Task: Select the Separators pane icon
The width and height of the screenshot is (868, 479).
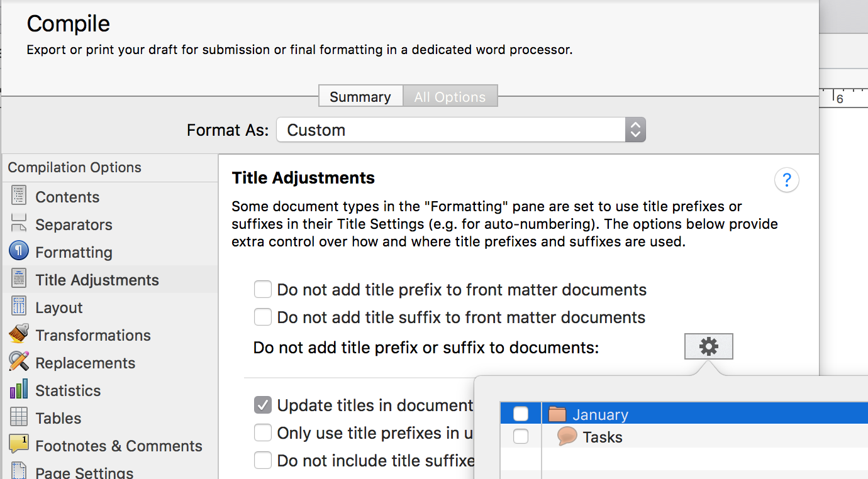Action: tap(19, 224)
